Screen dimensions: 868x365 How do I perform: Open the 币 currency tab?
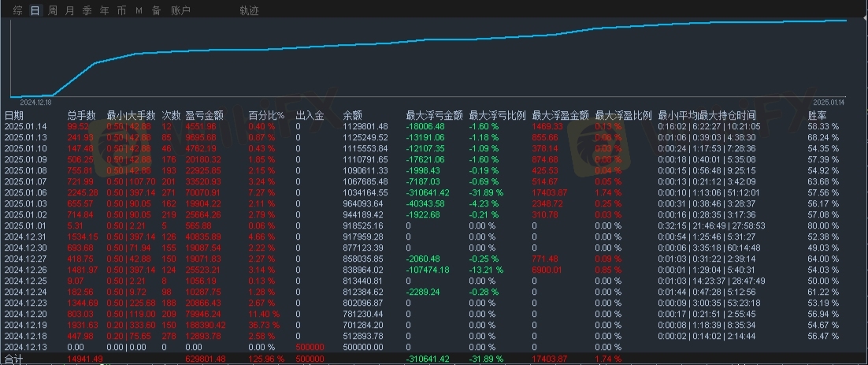[x=121, y=10]
